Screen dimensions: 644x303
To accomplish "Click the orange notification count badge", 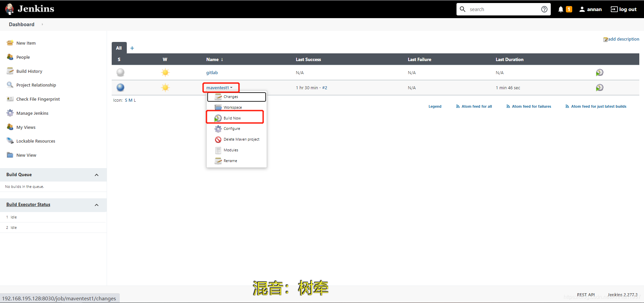I will pos(569,9).
